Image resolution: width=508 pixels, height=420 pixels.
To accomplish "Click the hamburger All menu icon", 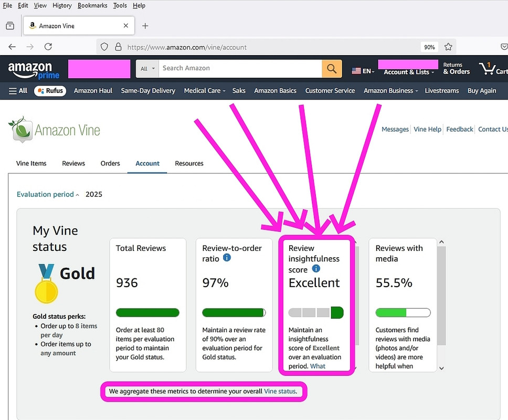I will coord(18,91).
